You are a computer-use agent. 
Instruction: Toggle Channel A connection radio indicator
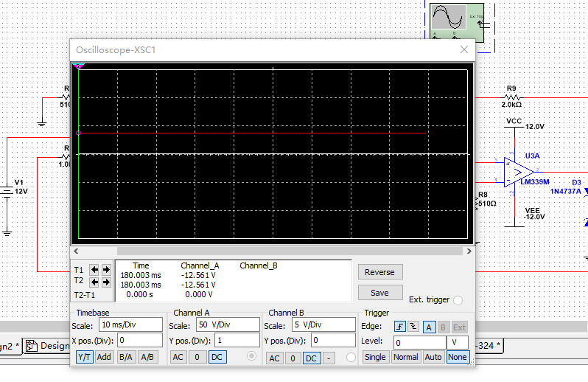pos(251,355)
